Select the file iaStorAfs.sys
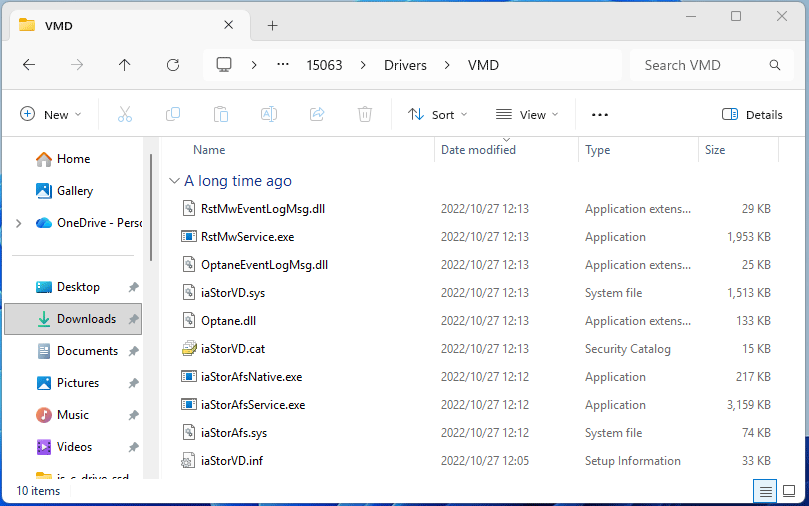This screenshot has width=809, height=506. pos(234,433)
